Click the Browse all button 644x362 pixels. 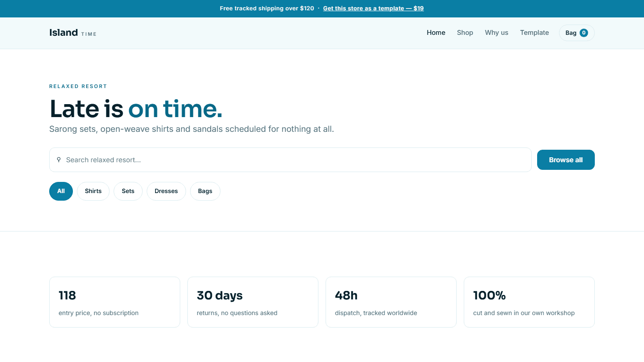566,160
